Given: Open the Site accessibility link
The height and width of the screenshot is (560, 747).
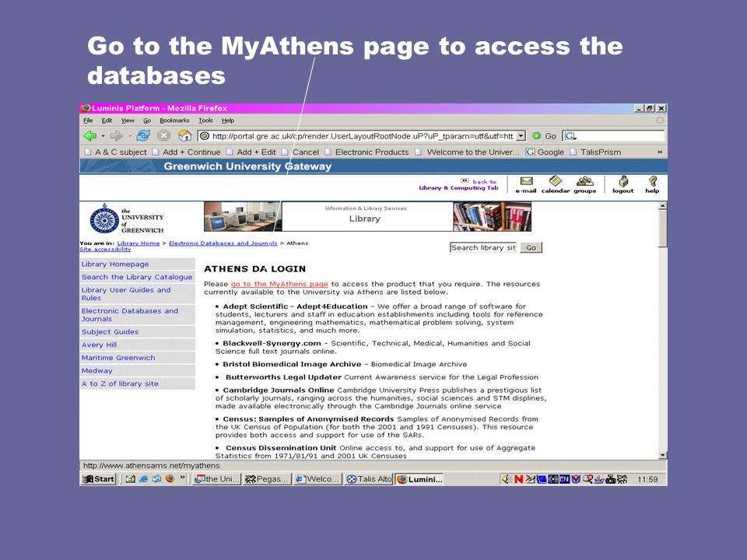Looking at the screenshot, I should point(105,249).
